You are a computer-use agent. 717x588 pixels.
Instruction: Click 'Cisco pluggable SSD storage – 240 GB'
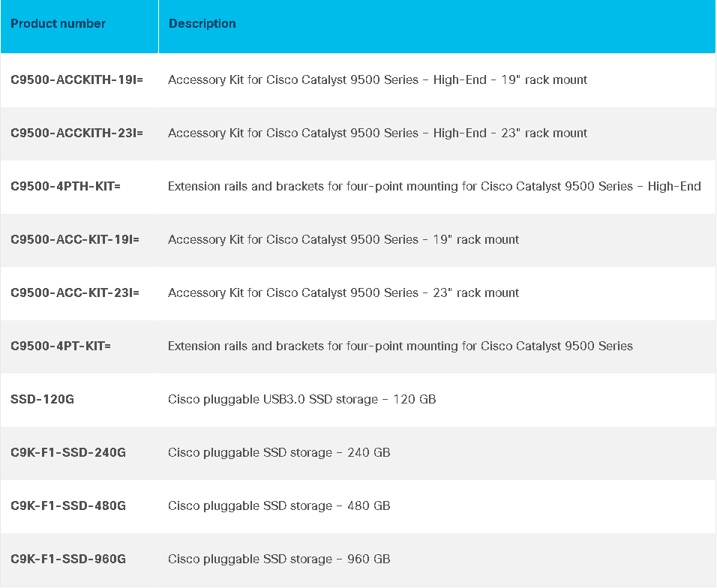coord(279,452)
